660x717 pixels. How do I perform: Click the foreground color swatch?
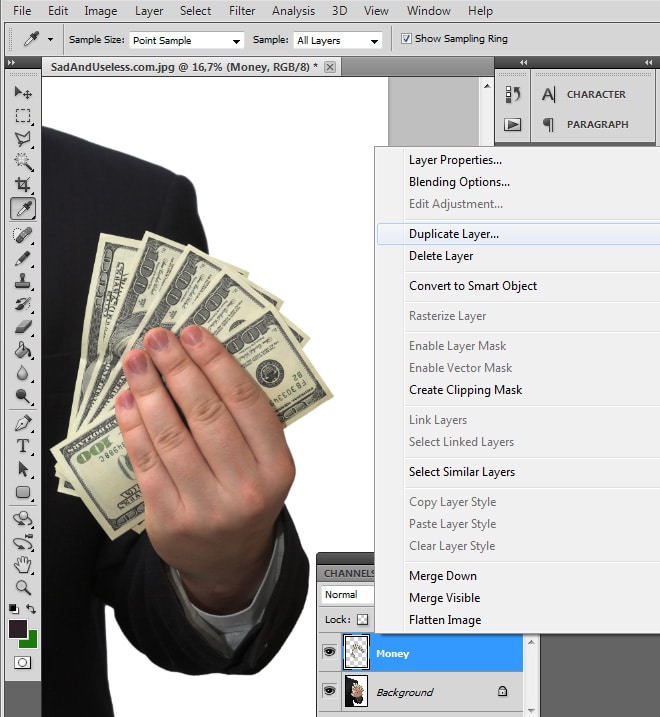18,629
